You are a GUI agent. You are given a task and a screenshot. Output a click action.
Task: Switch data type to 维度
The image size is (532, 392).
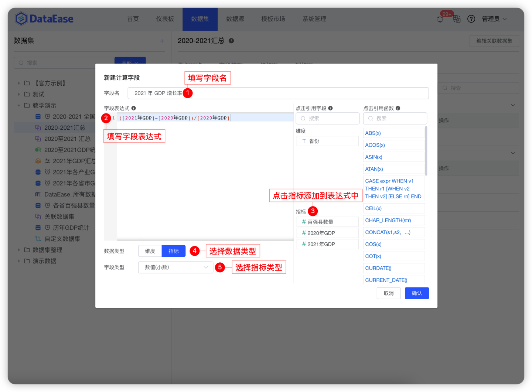click(150, 251)
